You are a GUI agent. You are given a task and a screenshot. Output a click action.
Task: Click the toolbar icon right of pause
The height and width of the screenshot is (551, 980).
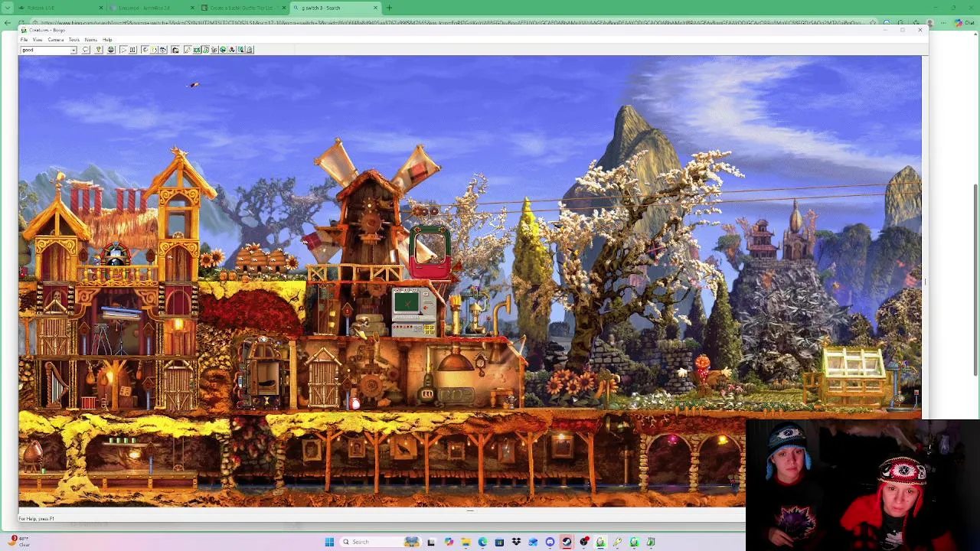145,50
